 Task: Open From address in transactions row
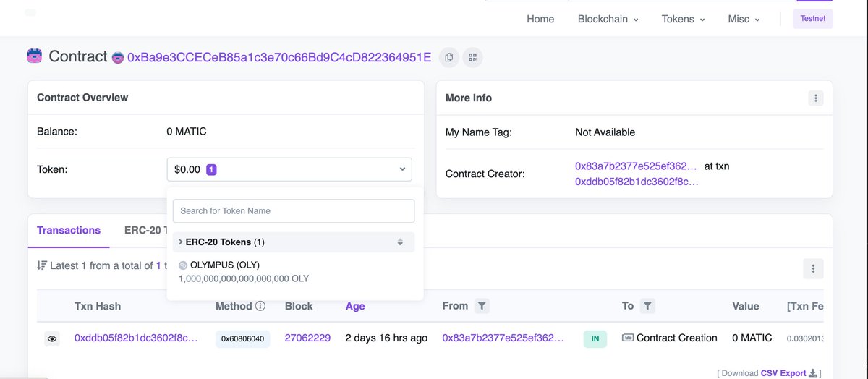503,338
